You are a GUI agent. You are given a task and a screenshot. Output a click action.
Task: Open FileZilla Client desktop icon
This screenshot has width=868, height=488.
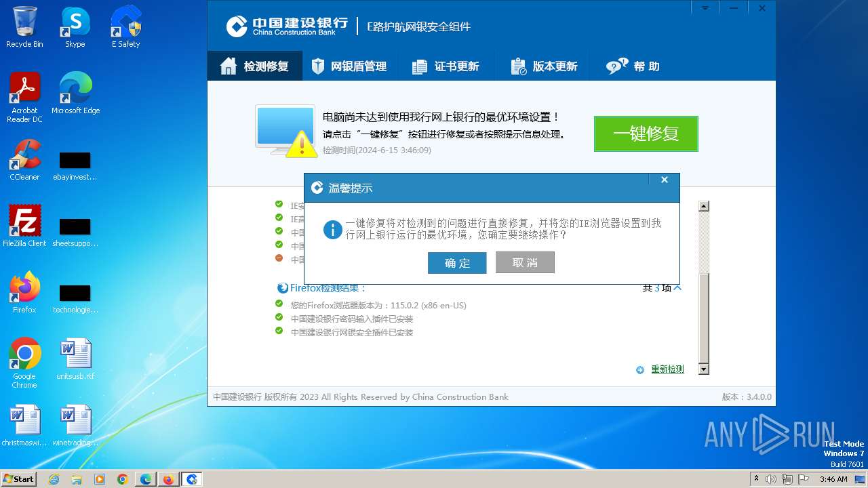point(24,226)
